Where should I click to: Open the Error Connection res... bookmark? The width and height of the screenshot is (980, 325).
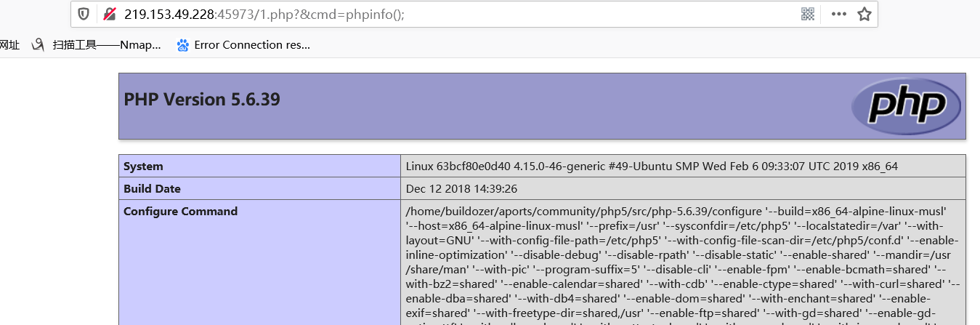tap(252, 45)
